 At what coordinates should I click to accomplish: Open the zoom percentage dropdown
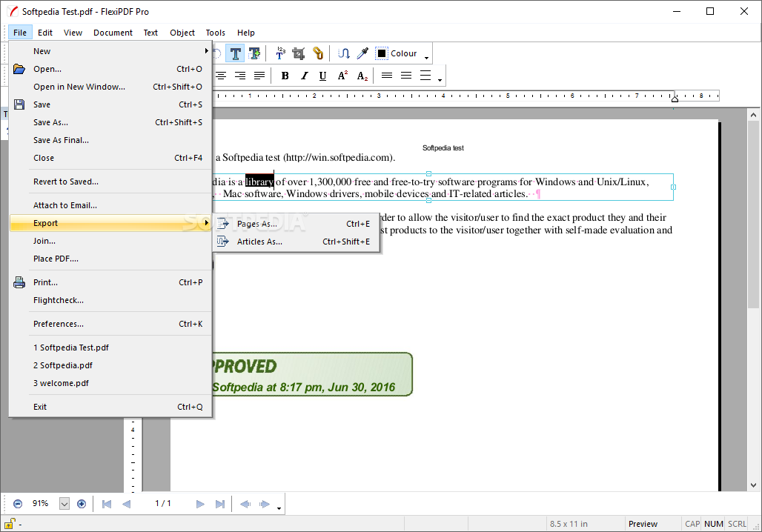64,504
